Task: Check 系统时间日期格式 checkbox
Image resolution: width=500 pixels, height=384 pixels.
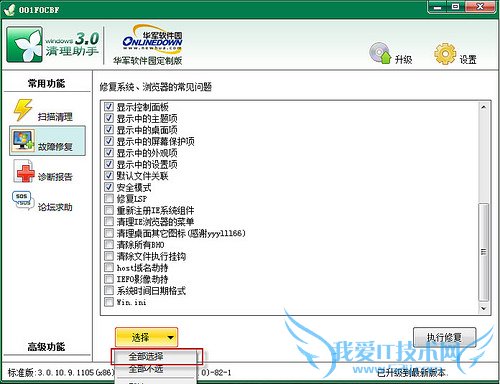Action: [109, 290]
